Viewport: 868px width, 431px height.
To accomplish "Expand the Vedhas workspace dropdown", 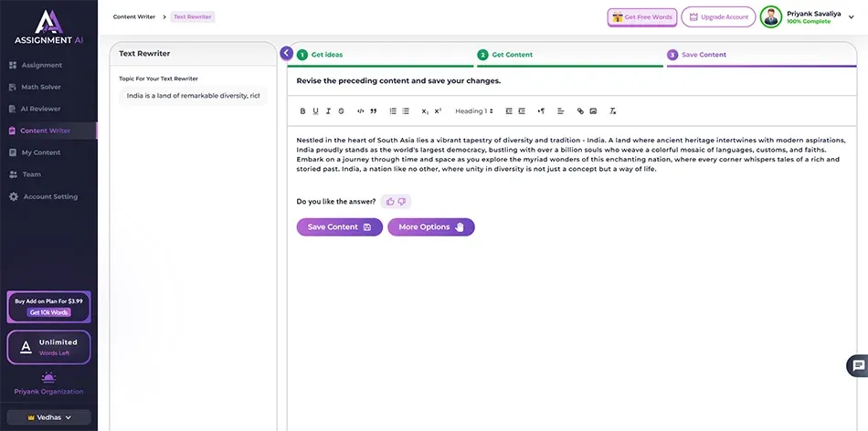I will [49, 417].
